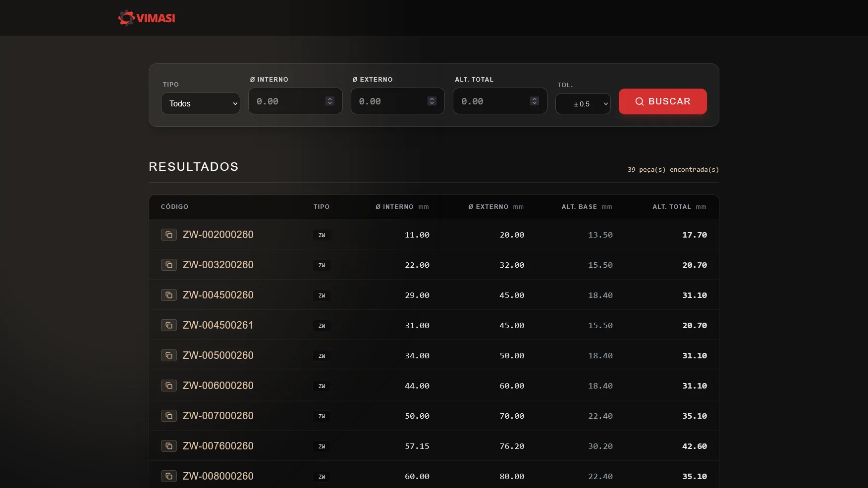Click base height value 30.20

[600, 446]
